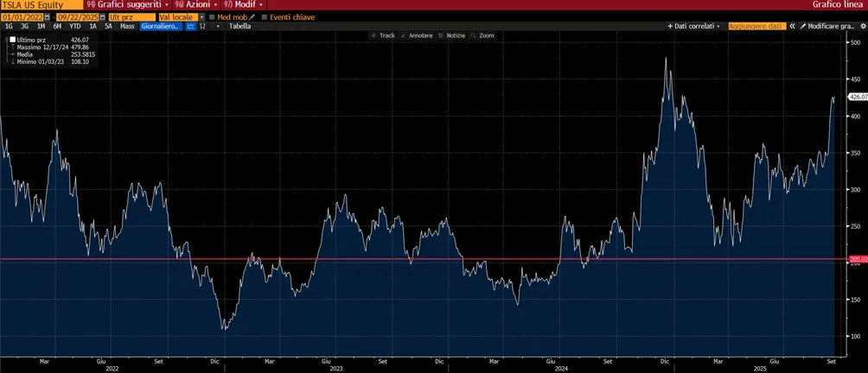Select the Annotare annotation tool
Screen dimensions: 868x373
point(417,35)
